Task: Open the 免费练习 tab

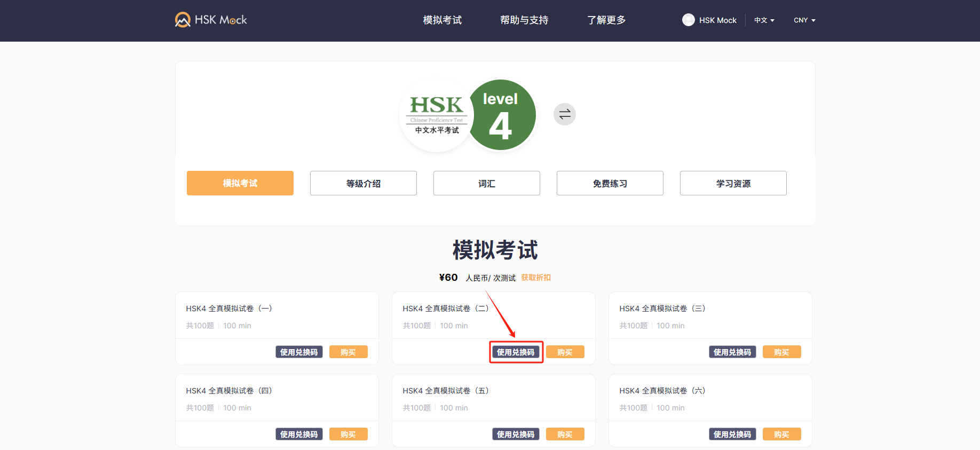Action: click(610, 183)
